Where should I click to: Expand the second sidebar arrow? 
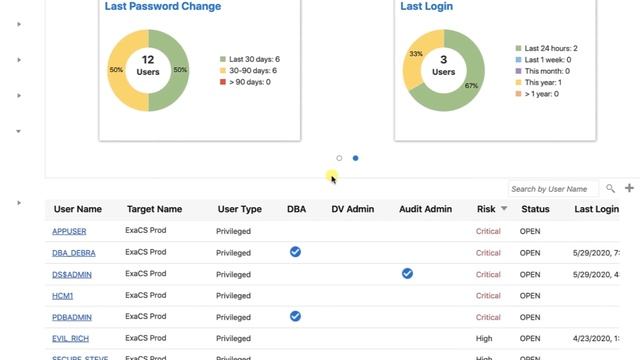pyautogui.click(x=19, y=60)
